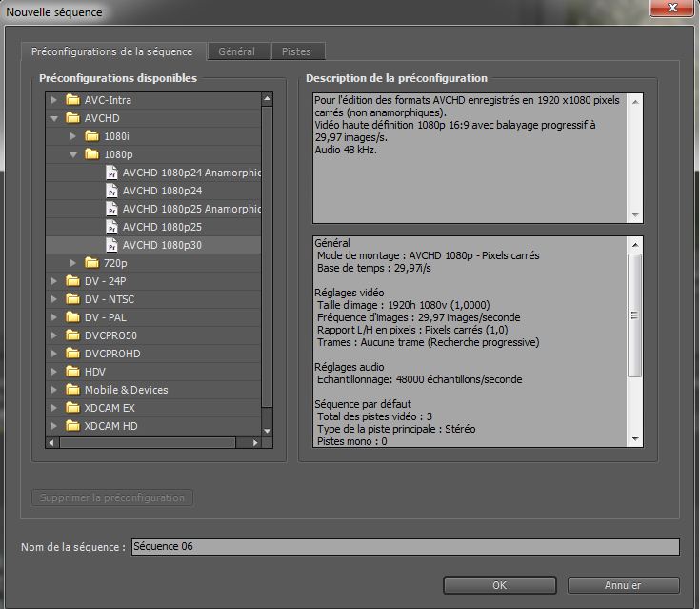Click the settings summary vertical scrollbar thumb

coord(635,315)
